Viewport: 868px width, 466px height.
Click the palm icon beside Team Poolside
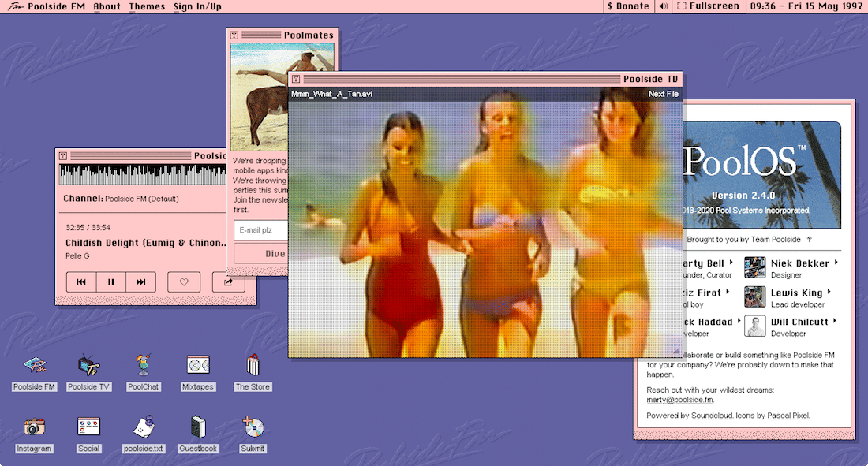(810, 240)
